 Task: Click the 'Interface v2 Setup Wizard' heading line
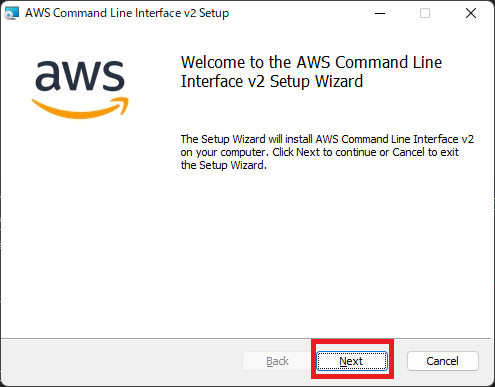tap(272, 82)
